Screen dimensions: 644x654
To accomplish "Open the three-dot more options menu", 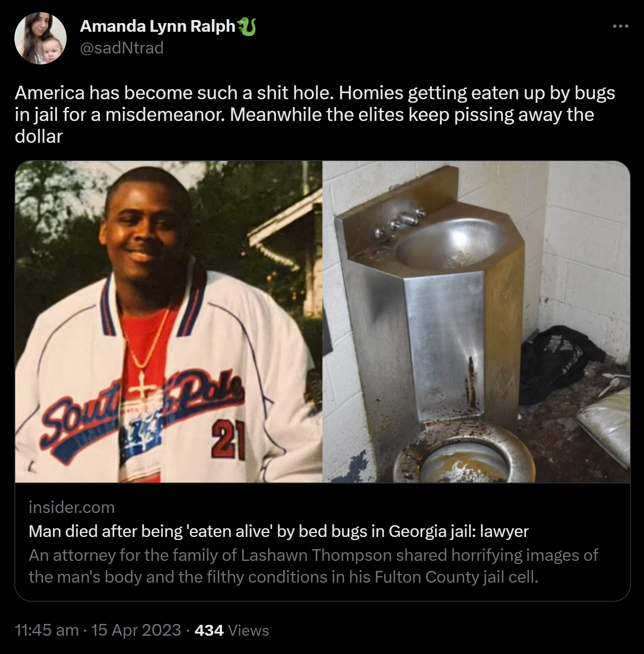I will [620, 27].
